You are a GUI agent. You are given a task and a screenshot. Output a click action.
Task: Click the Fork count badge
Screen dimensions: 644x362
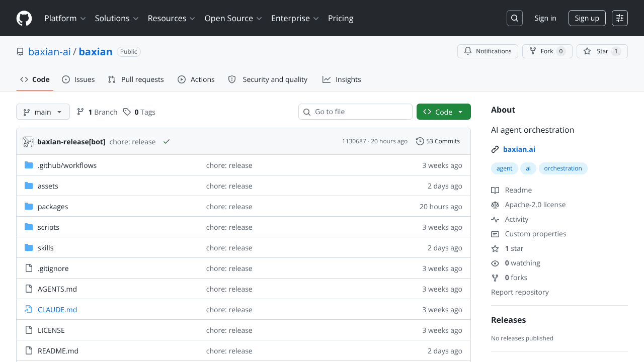tap(561, 51)
